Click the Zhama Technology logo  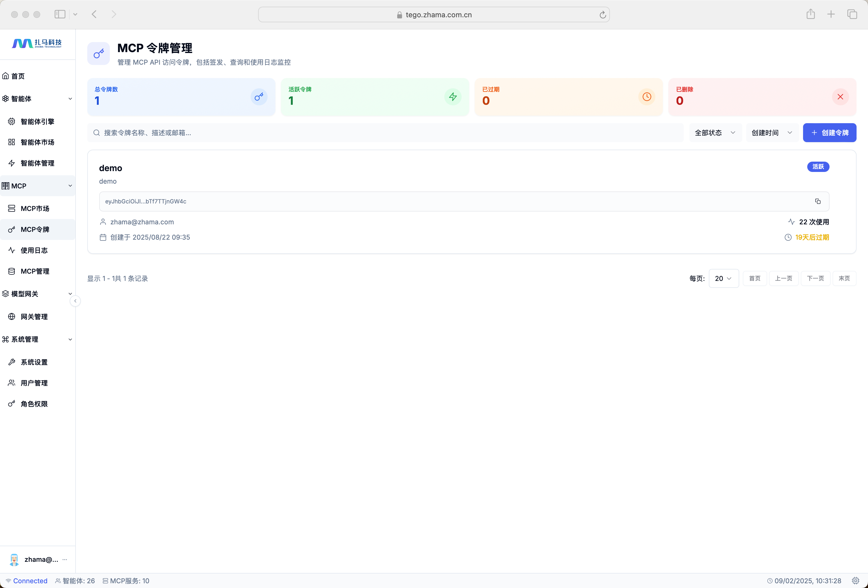pyautogui.click(x=37, y=44)
